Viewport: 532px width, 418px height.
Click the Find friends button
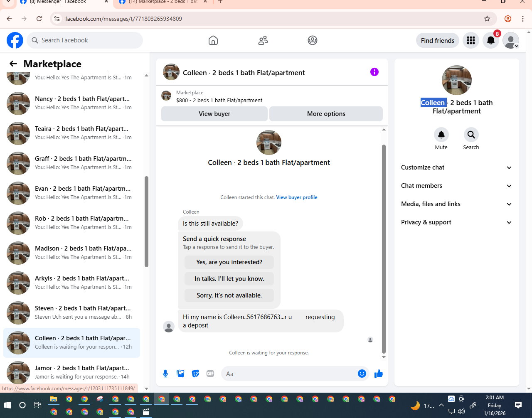(x=438, y=40)
